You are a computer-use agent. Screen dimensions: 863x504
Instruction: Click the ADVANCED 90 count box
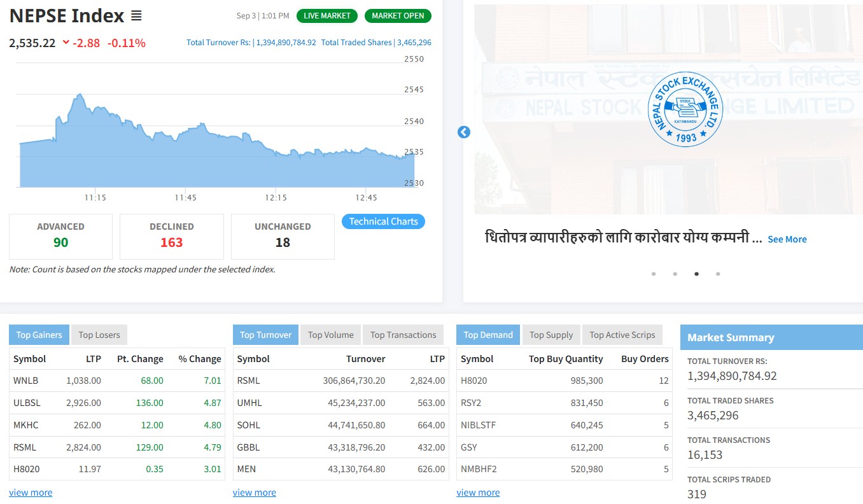coord(60,237)
